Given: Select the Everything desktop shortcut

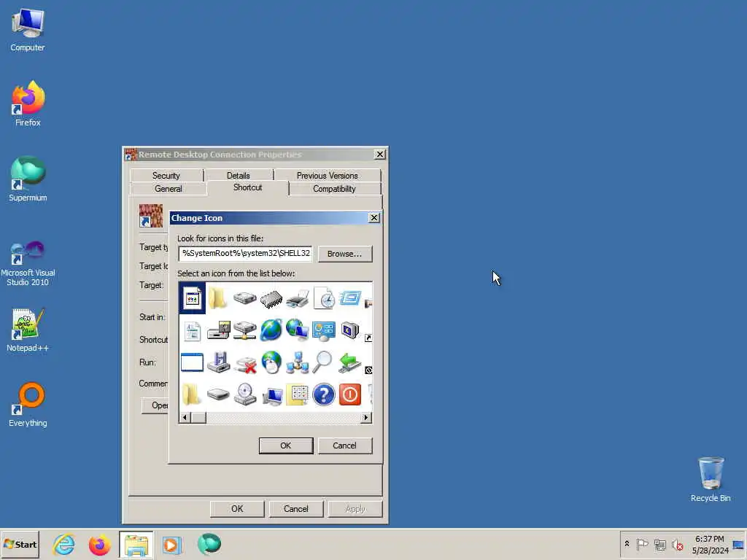Looking at the screenshot, I should (28, 405).
